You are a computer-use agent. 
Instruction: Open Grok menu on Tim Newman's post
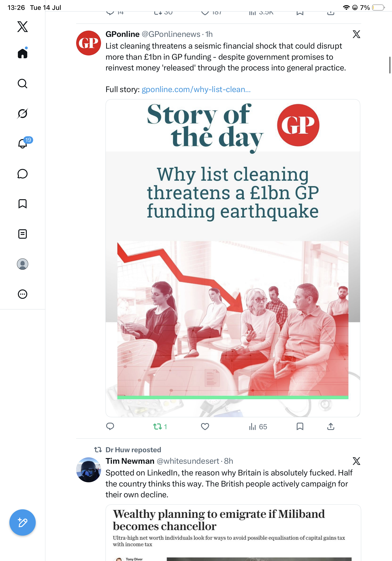(356, 461)
